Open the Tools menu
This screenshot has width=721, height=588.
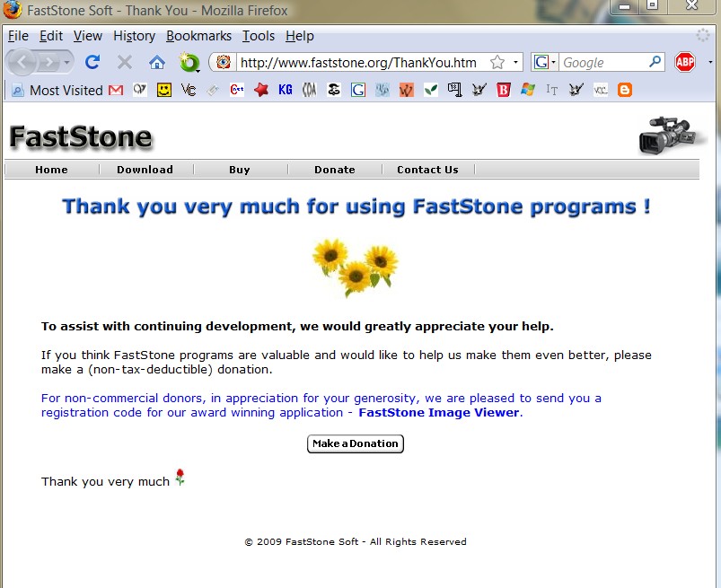pyautogui.click(x=259, y=36)
